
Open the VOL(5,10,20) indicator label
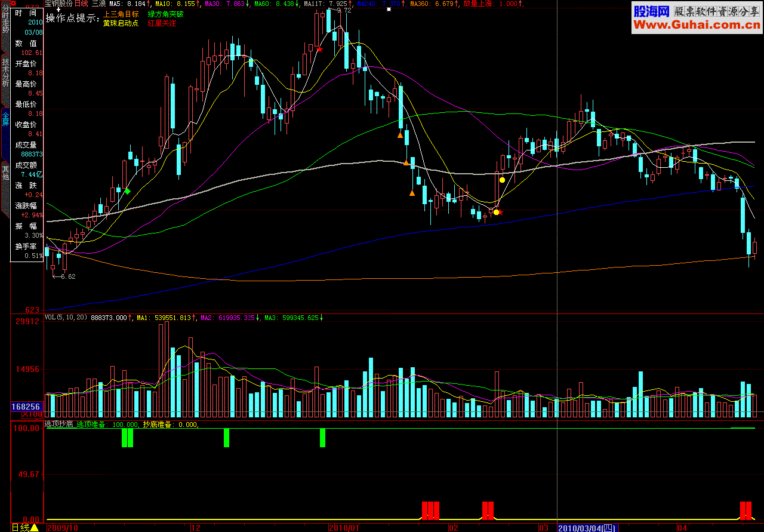coord(66,318)
